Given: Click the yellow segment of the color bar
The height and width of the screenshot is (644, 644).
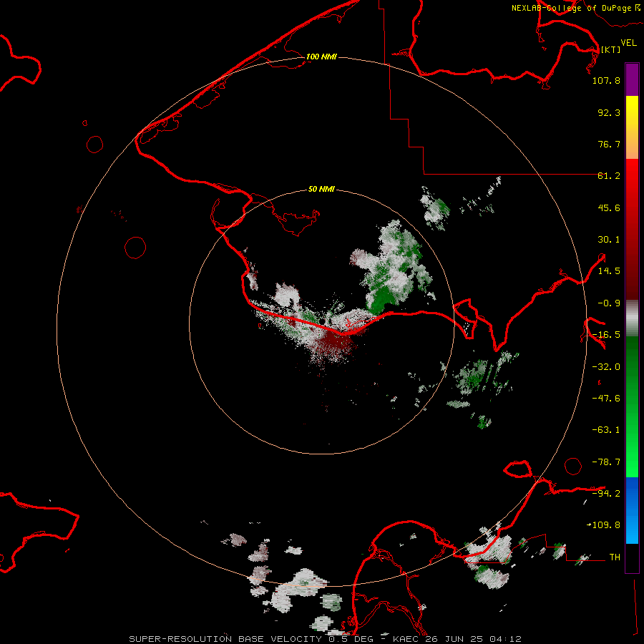Looking at the screenshot, I should [x=632, y=127].
